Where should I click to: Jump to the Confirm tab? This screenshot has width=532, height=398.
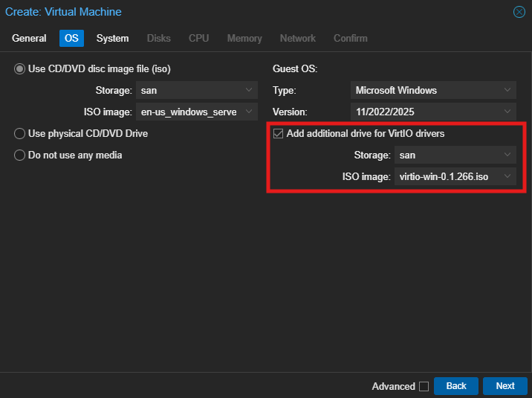click(351, 39)
